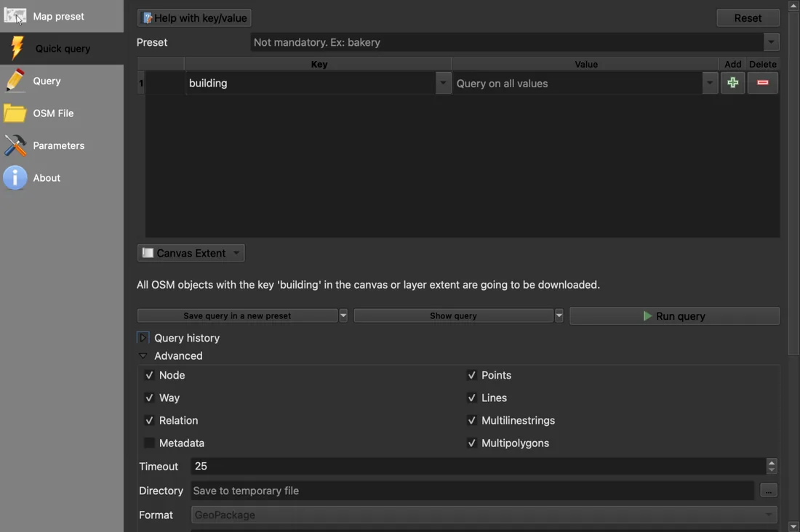Screen dimensions: 800x532
Task: Expand the Query history section
Action: (x=143, y=338)
